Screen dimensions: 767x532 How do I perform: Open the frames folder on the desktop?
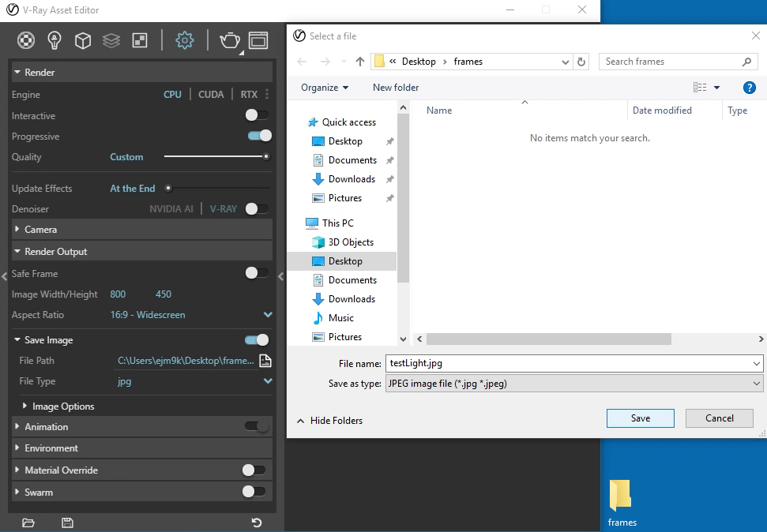click(x=622, y=502)
